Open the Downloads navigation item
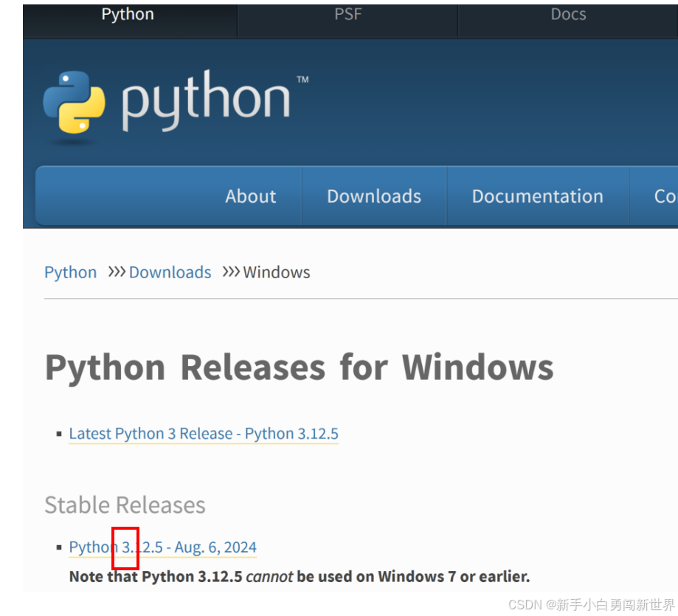The width and height of the screenshot is (678, 616). point(373,195)
